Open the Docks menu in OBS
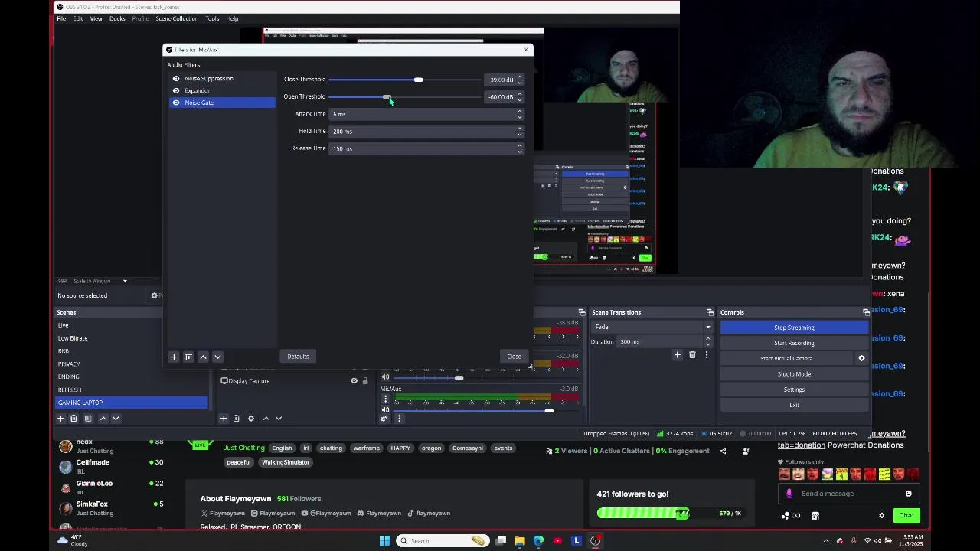This screenshot has height=551, width=980. pyautogui.click(x=117, y=18)
